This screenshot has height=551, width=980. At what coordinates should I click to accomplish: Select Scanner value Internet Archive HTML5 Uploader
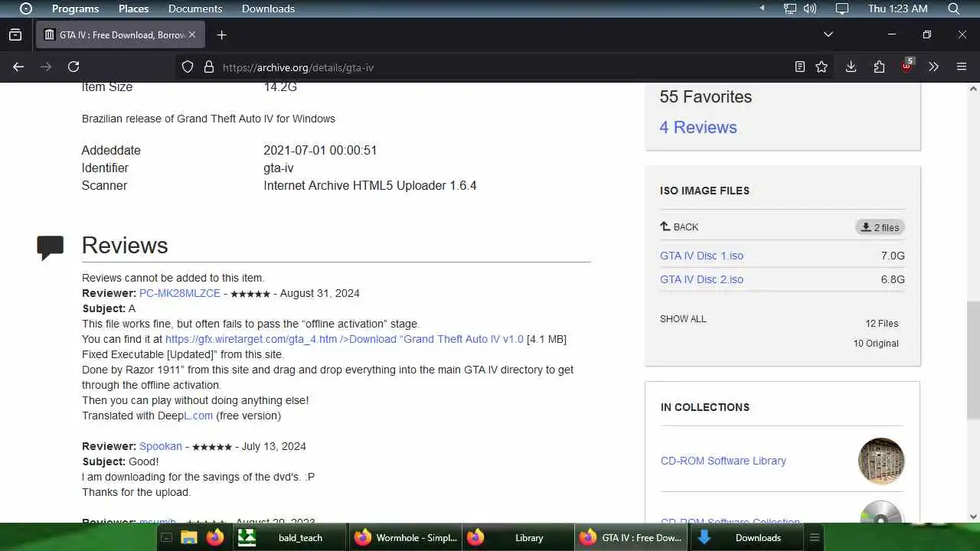(x=370, y=185)
